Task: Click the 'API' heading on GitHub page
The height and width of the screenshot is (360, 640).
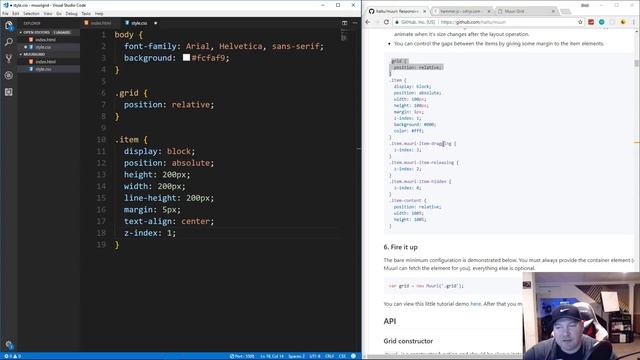Action: [x=390, y=321]
